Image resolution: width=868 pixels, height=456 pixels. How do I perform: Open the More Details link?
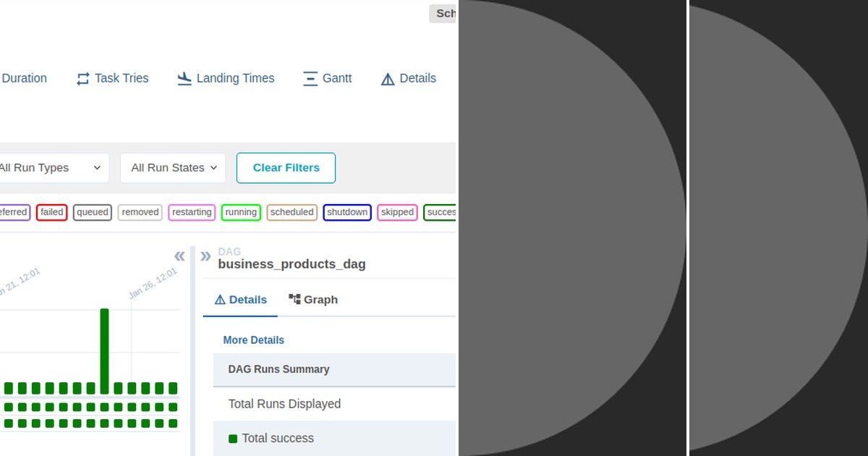pos(253,340)
